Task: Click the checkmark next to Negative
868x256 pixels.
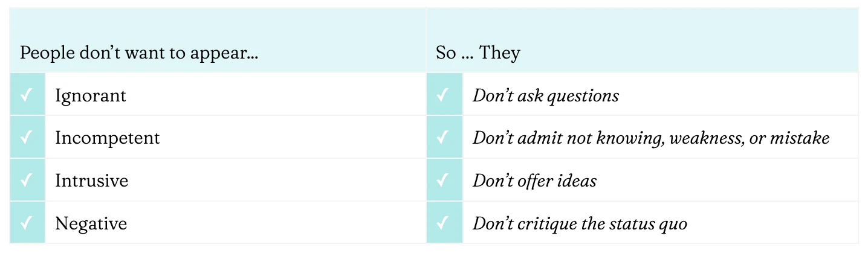Action: 26,223
